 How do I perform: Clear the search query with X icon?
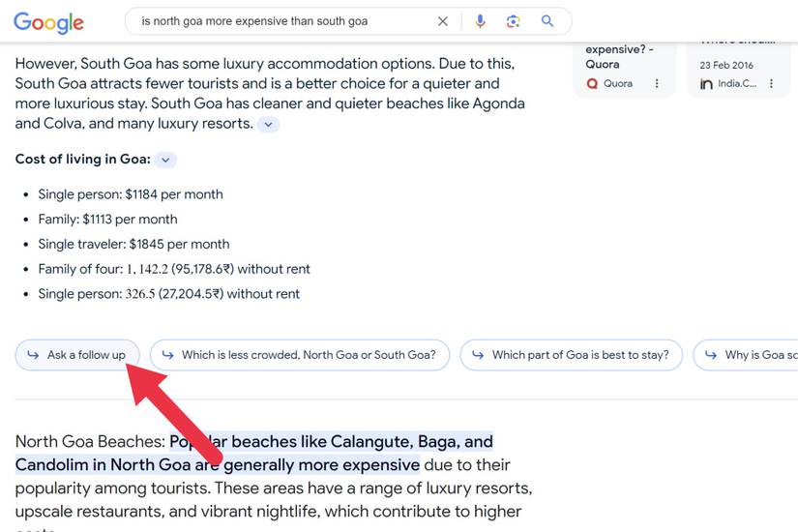click(x=443, y=21)
